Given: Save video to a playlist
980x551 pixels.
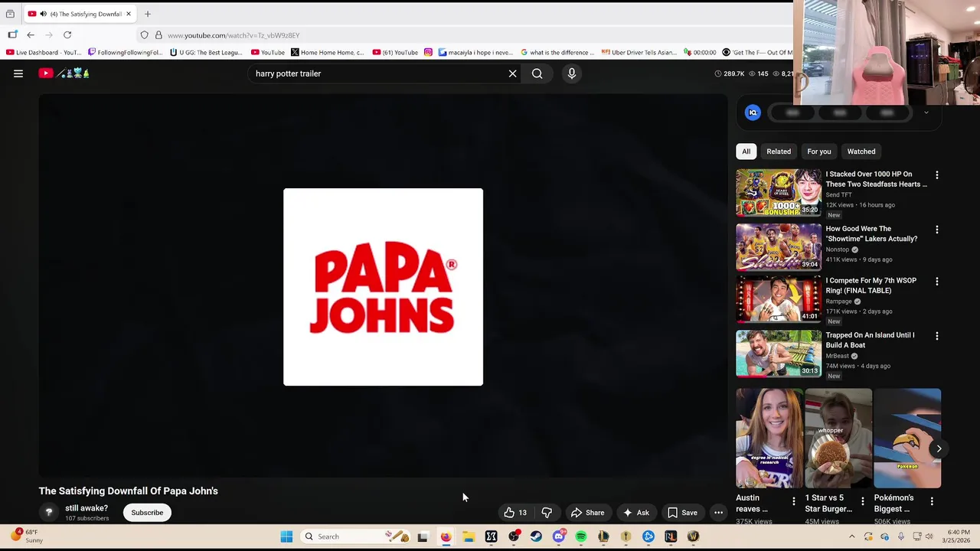Looking at the screenshot, I should tap(682, 513).
